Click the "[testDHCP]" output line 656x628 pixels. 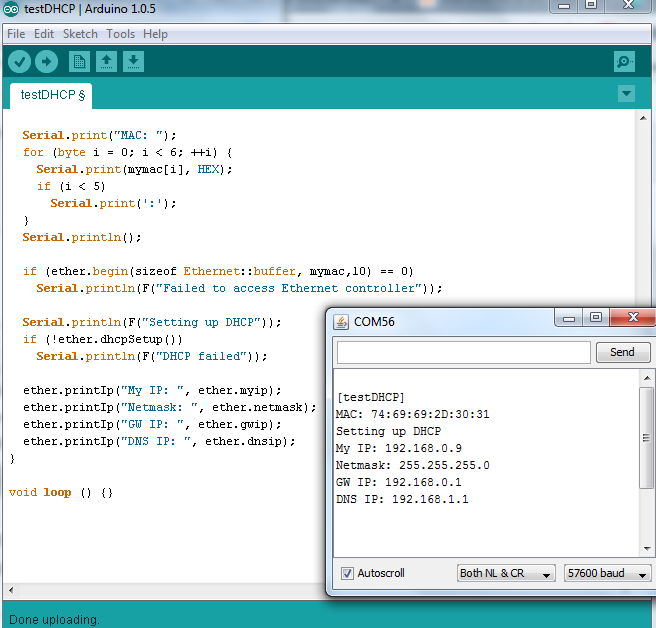(371, 397)
